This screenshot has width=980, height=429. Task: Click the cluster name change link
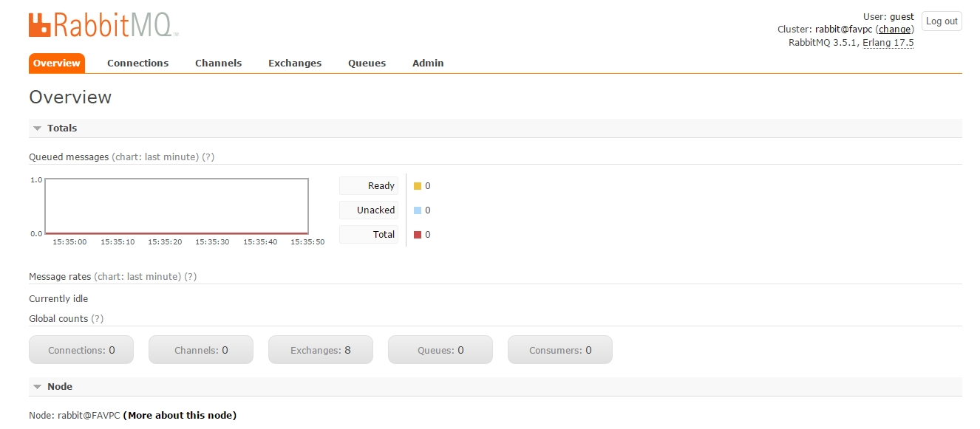[894, 30]
